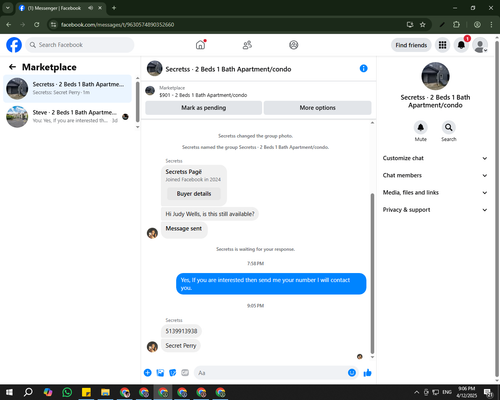The image size is (500, 400).
Task: Open File Explorer from the taskbar
Action: pos(105,392)
